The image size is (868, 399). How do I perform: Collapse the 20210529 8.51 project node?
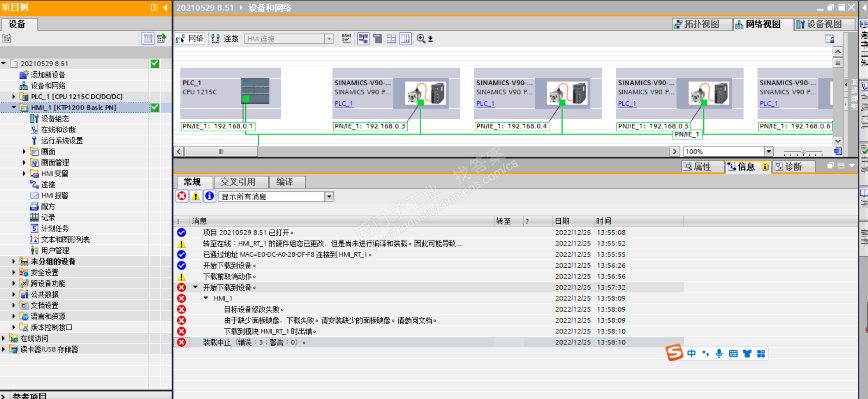click(4, 63)
